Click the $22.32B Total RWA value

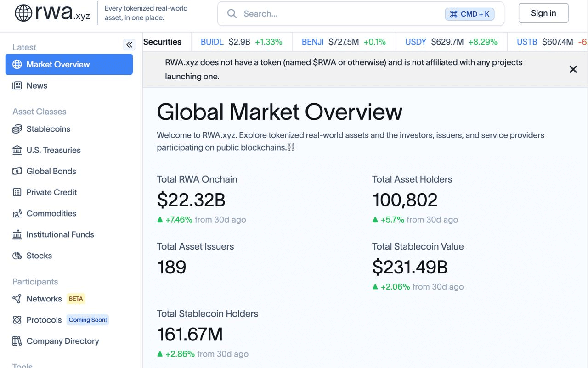point(191,200)
